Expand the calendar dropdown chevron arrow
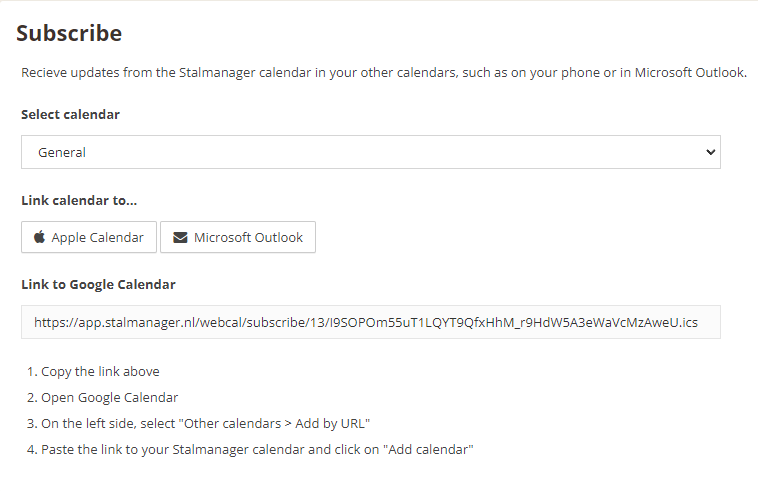Screen dimensions: 758x491 (710, 152)
